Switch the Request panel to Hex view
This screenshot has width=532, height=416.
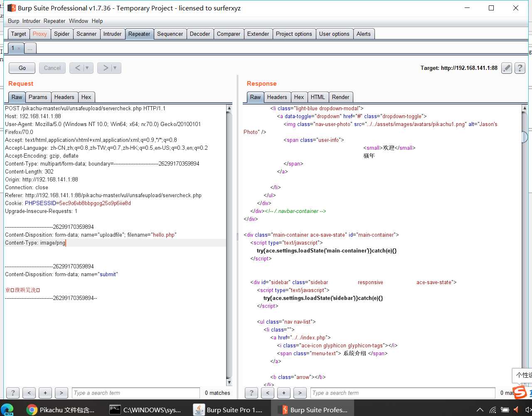tap(86, 97)
